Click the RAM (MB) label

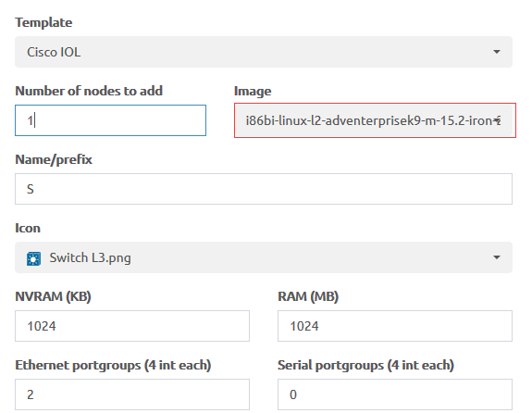click(308, 296)
